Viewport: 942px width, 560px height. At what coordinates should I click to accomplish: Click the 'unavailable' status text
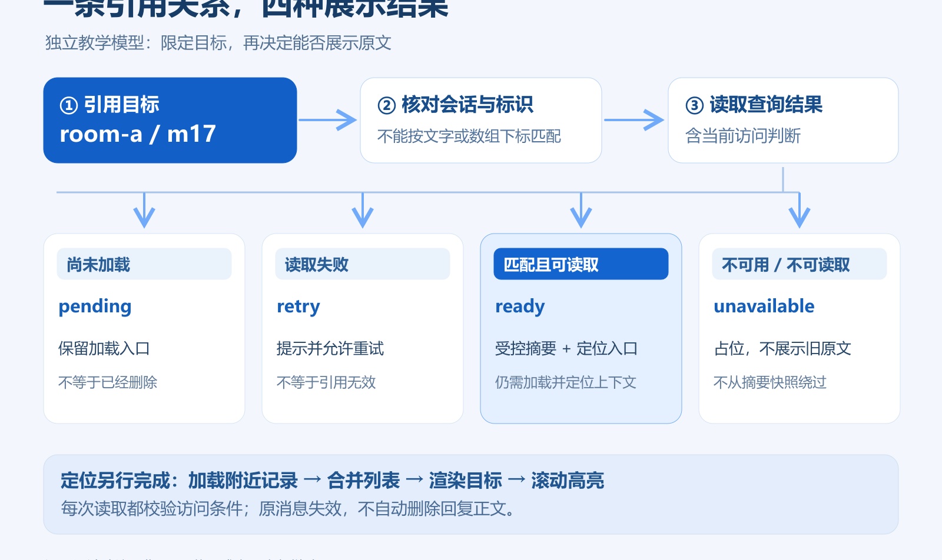coord(764,306)
